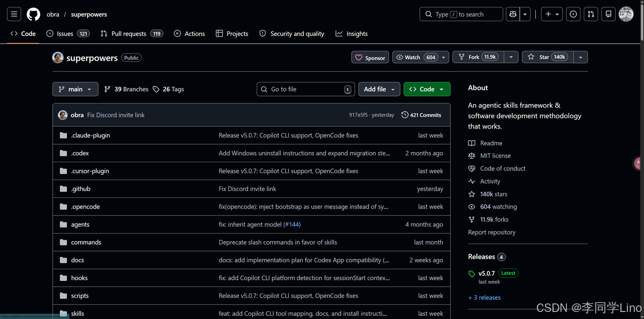Click Report repository

[492, 232]
